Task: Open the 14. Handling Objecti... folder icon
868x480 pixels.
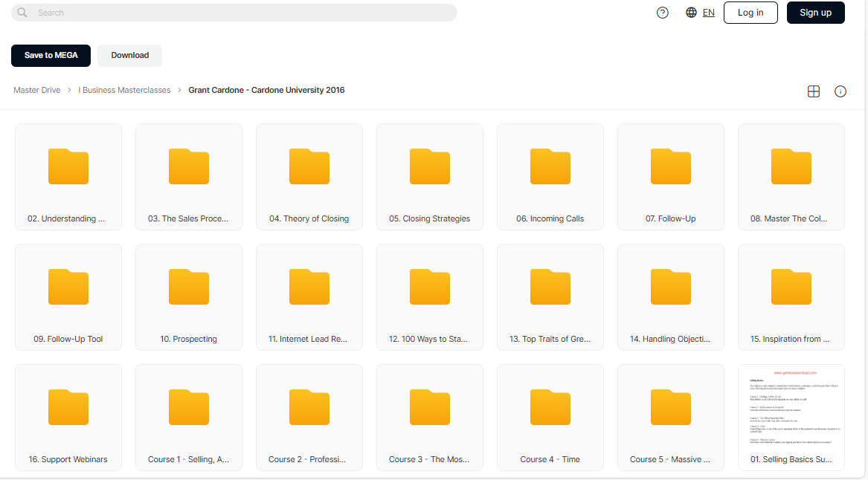Action: pos(671,287)
